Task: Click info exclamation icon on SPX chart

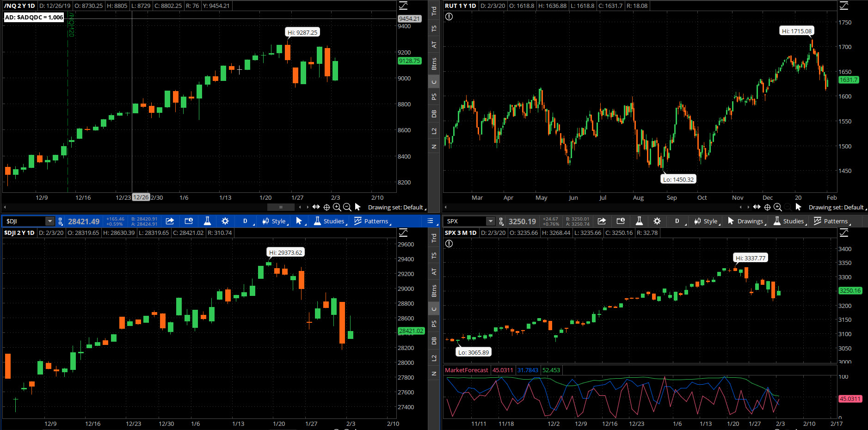Action: (449, 244)
